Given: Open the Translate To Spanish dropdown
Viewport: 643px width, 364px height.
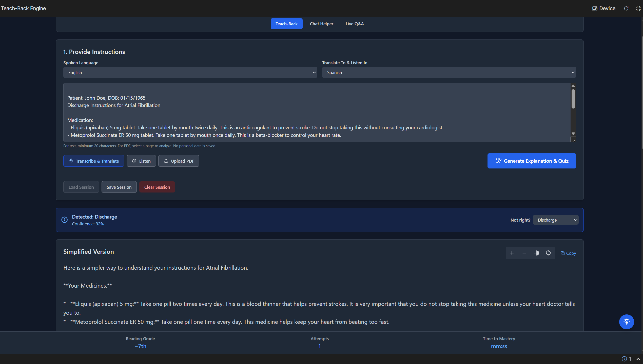Looking at the screenshot, I should click(x=449, y=73).
